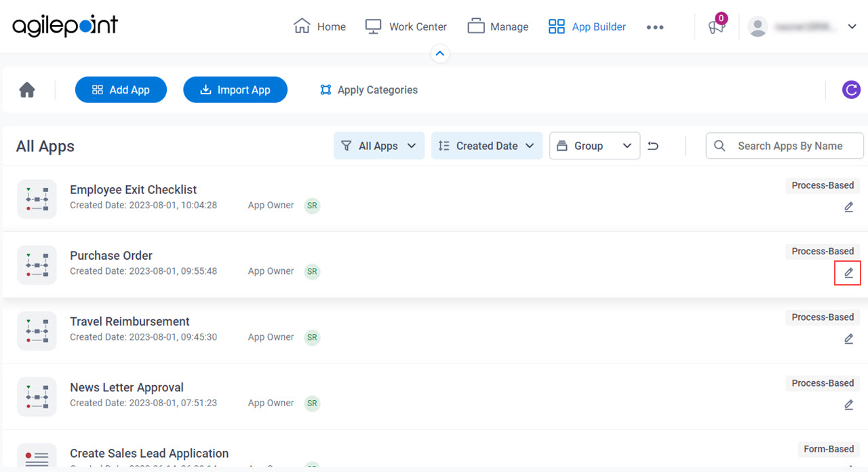Click the reset filters undo arrow
868x472 pixels.
(x=653, y=146)
